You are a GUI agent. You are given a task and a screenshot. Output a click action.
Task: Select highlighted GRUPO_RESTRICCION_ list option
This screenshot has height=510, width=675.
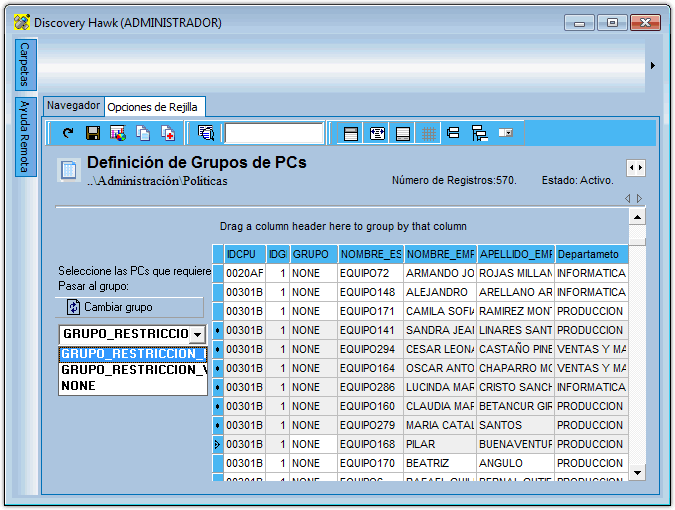pyautogui.click(x=133, y=354)
